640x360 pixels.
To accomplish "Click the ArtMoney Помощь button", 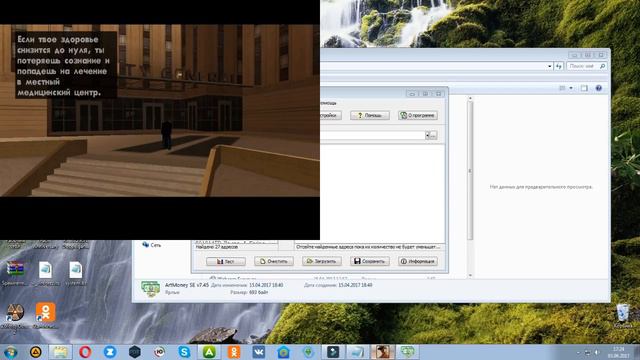I will (x=370, y=116).
